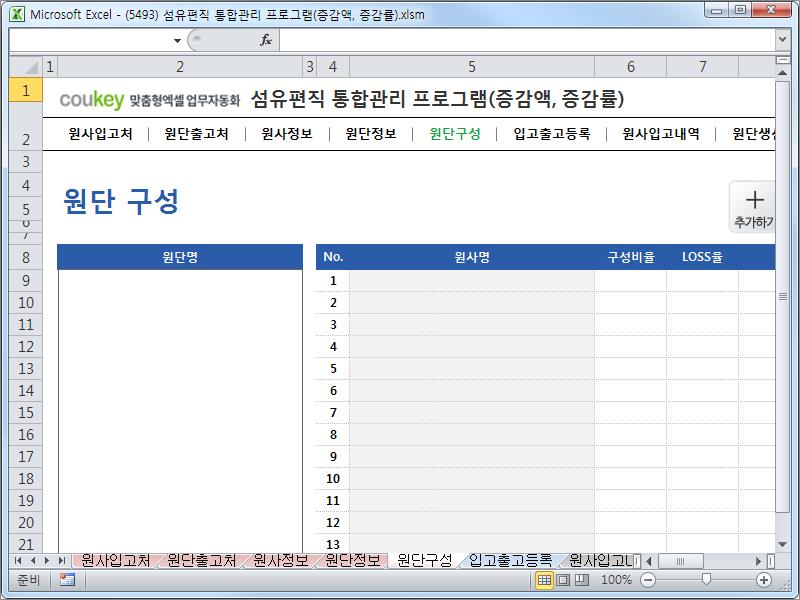
Task: Jump to first sheet tab arrow
Action: [x=18, y=561]
